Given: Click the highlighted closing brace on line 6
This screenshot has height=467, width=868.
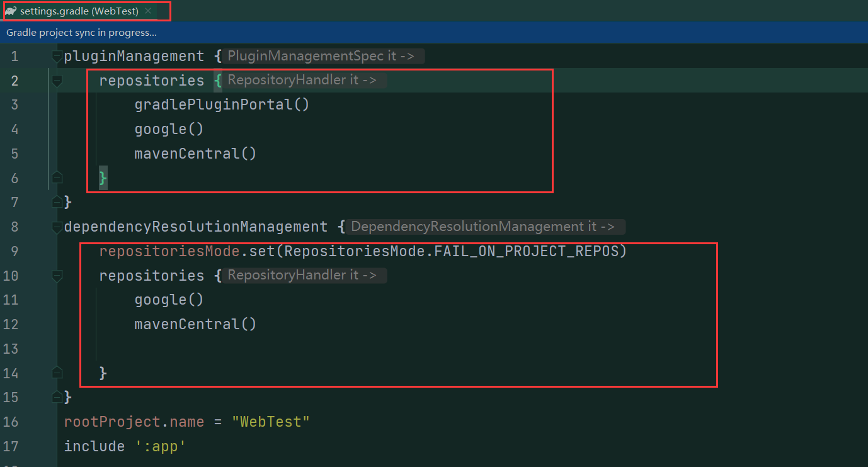Looking at the screenshot, I should click(103, 179).
